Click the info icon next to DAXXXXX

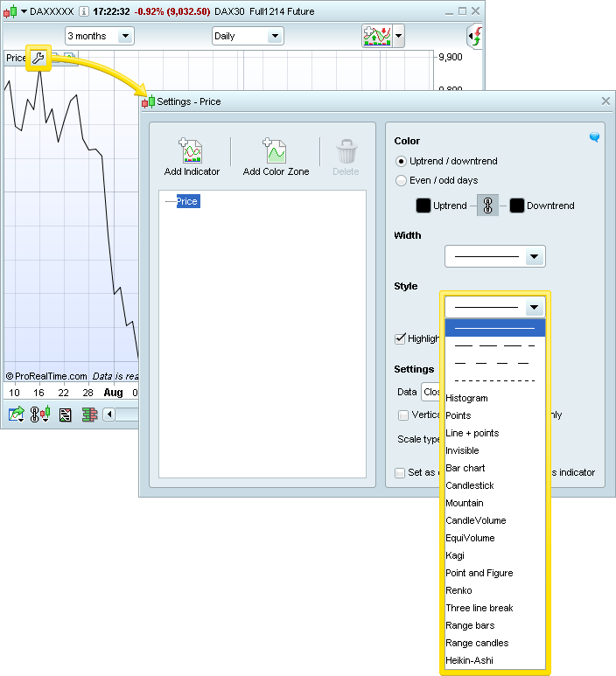(x=83, y=12)
